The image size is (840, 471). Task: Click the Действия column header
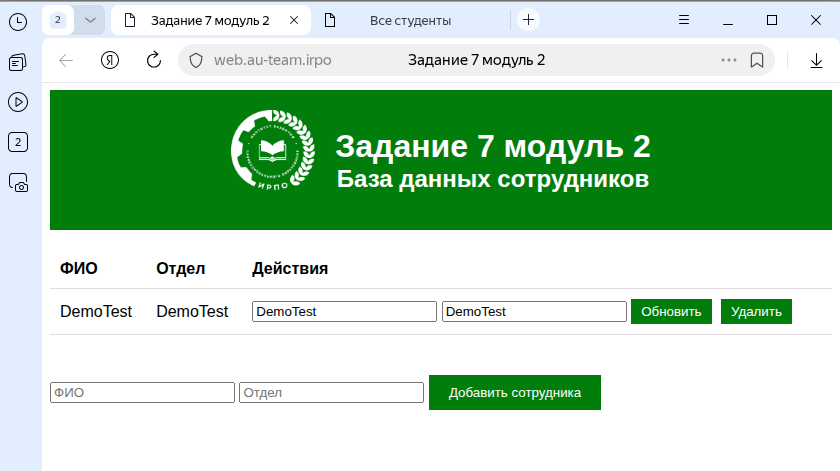click(x=290, y=268)
